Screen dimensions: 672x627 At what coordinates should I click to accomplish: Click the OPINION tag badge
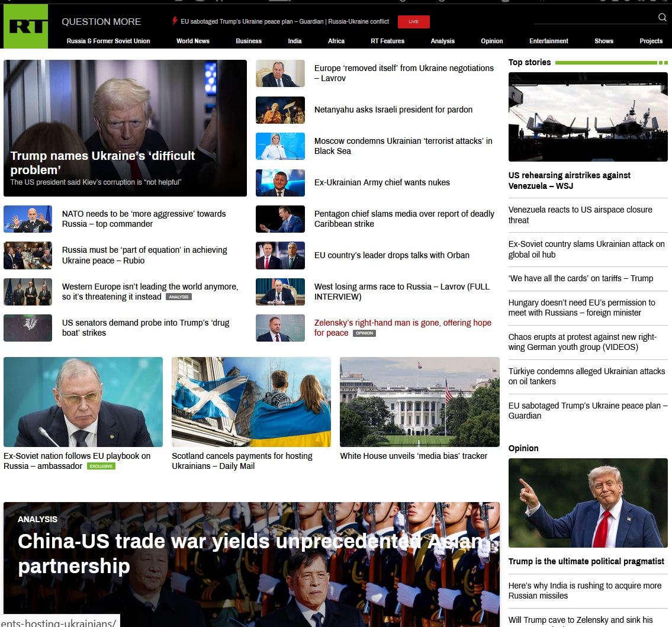coord(364,333)
